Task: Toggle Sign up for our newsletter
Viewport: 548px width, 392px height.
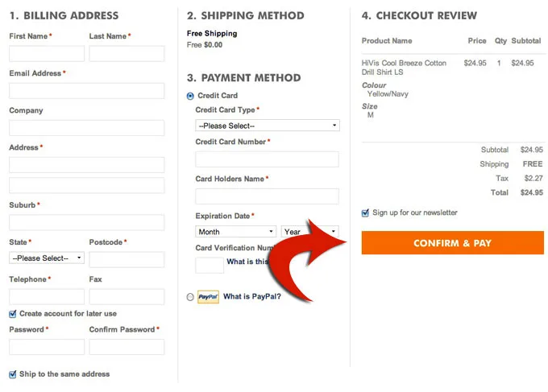Action: (x=366, y=213)
